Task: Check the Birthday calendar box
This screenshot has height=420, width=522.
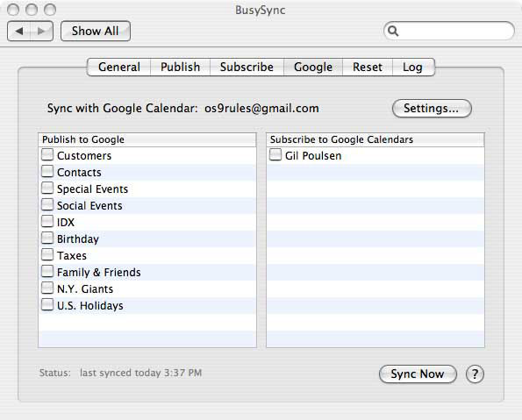Action: (47, 238)
